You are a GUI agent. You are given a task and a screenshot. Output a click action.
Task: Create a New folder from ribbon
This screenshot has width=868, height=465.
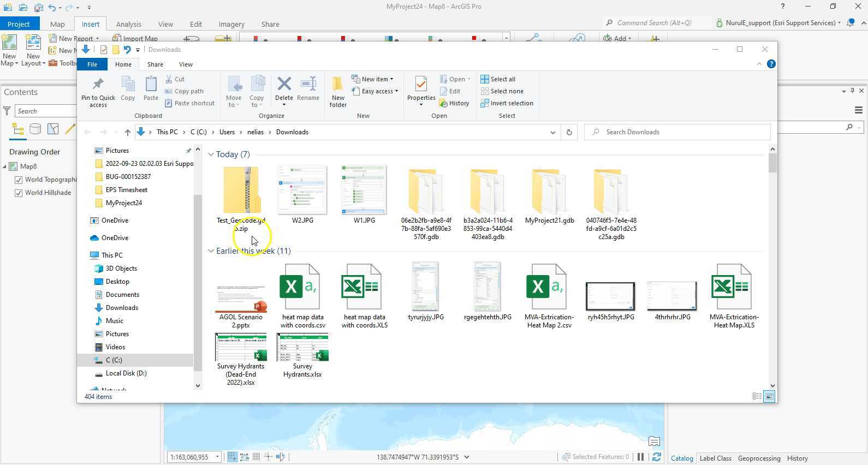[338, 91]
